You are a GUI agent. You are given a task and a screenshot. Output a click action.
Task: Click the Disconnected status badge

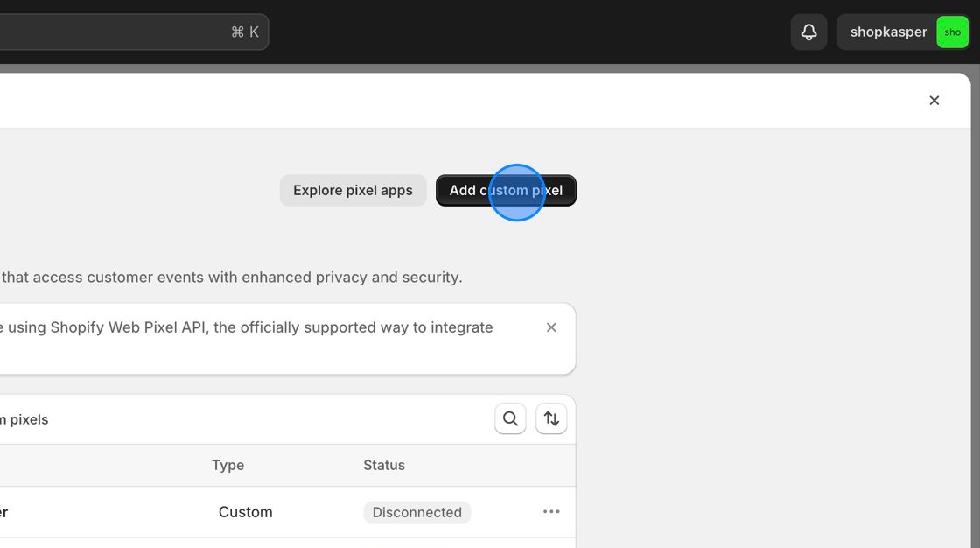click(416, 511)
